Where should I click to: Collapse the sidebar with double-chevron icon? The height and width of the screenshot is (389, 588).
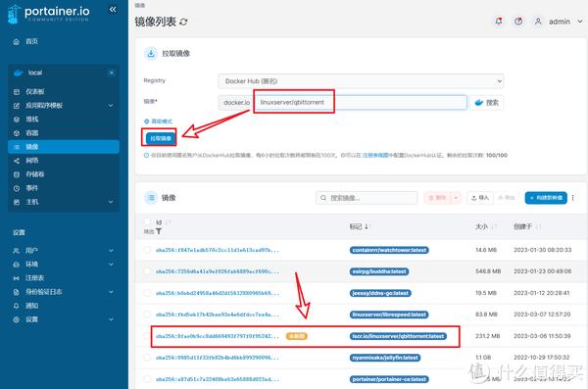pyautogui.click(x=113, y=10)
